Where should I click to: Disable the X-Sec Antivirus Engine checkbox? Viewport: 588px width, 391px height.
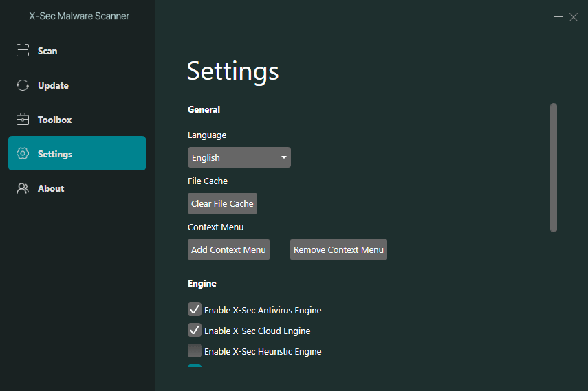pyautogui.click(x=195, y=310)
